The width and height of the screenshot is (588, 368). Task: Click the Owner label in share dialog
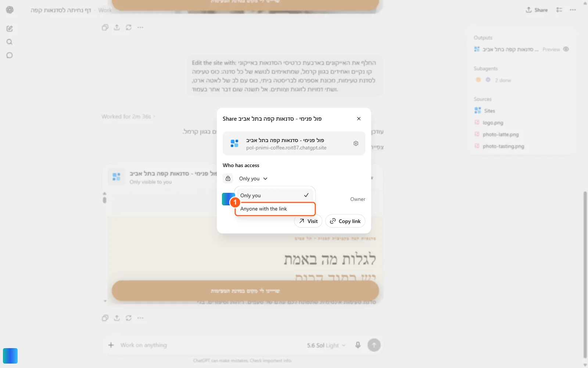(x=358, y=199)
